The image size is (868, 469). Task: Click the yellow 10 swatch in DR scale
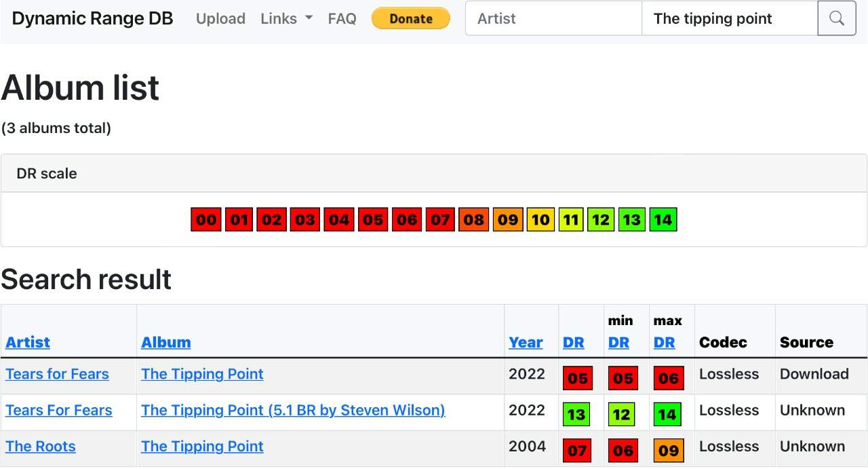[x=540, y=219]
